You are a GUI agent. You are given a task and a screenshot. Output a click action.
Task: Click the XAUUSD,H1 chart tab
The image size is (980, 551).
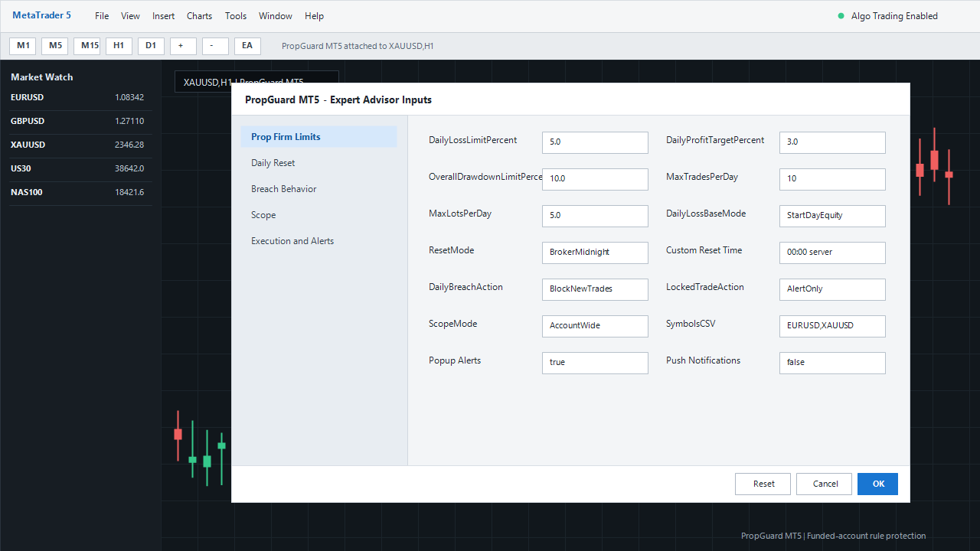[x=256, y=77]
